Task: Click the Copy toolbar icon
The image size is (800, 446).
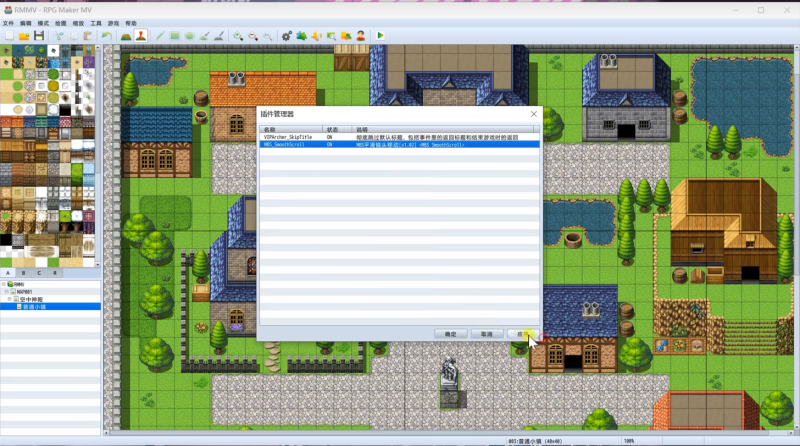Action: [x=73, y=36]
